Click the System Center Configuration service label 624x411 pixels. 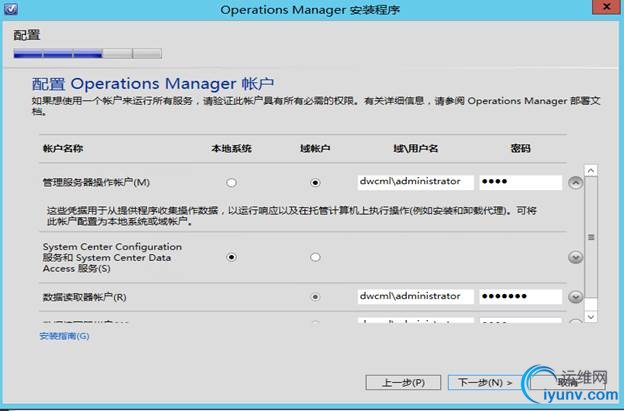click(x=112, y=257)
